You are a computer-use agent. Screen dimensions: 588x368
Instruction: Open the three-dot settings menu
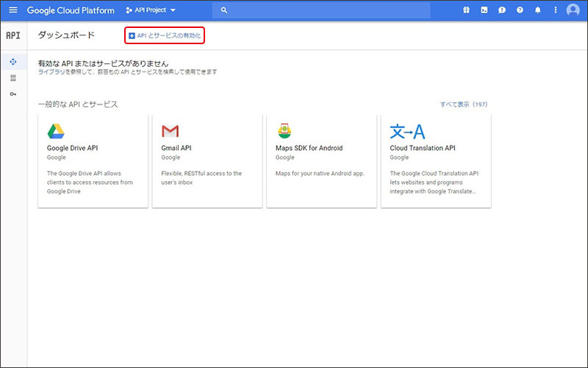pos(556,10)
